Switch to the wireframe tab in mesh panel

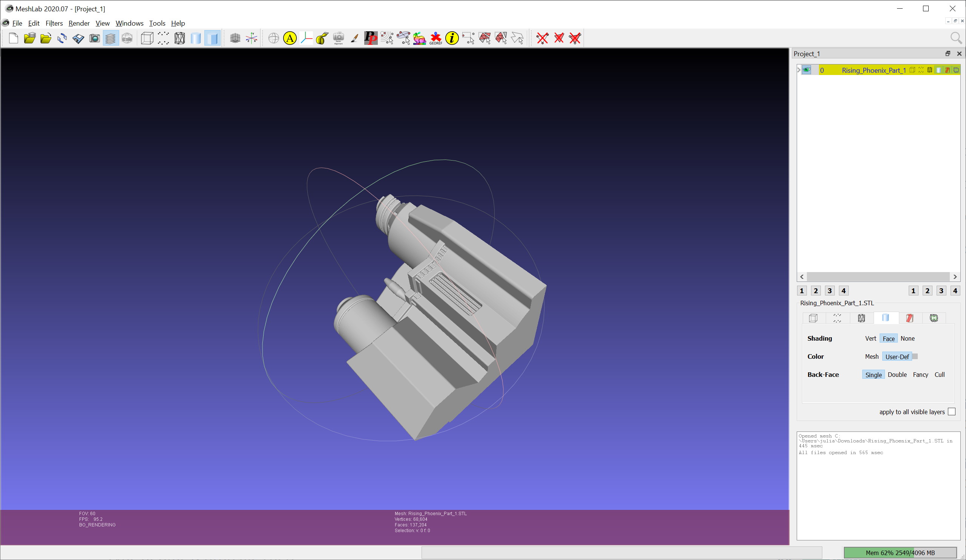tap(862, 318)
